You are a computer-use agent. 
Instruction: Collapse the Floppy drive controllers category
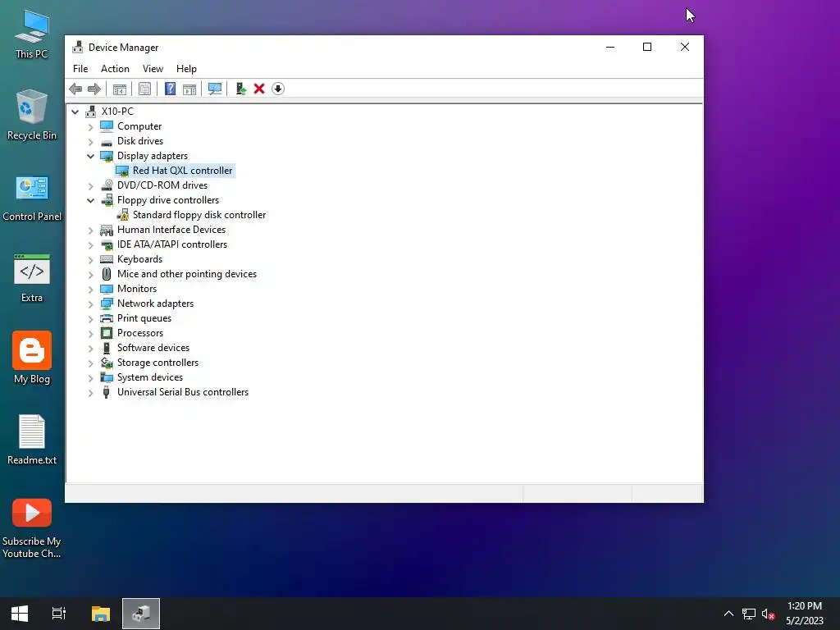[90, 201]
